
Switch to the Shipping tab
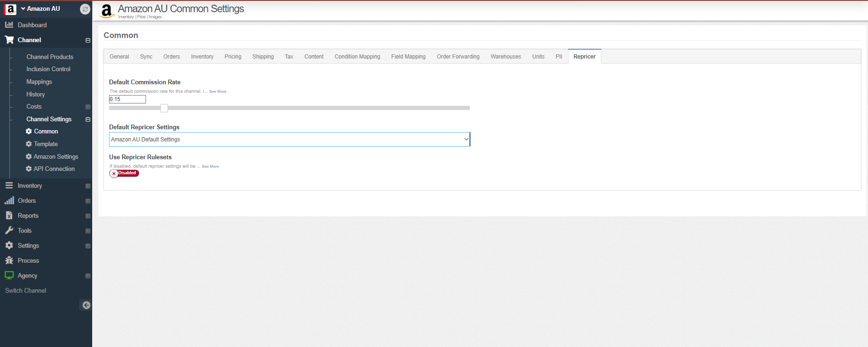[x=263, y=57]
